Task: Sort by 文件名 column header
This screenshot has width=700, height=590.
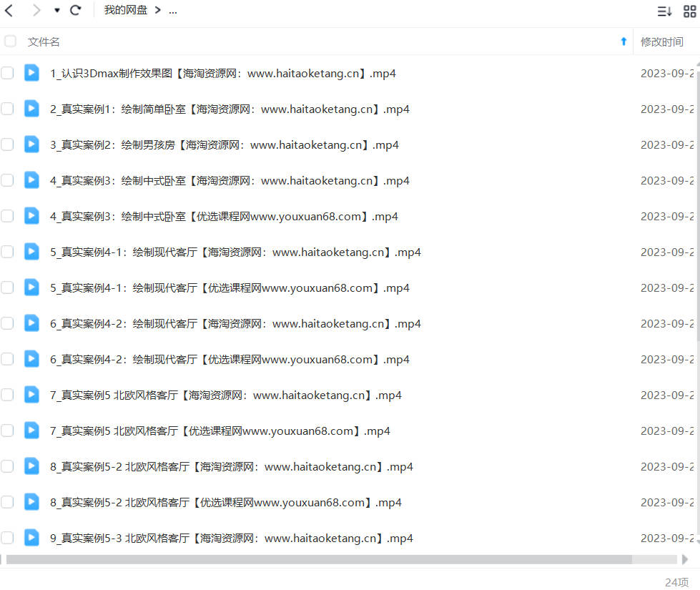Action: (44, 41)
